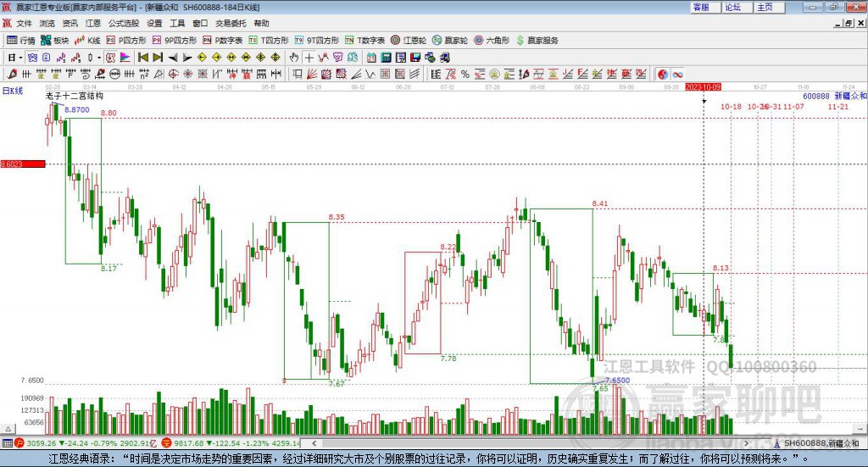868x467 pixels.
Task: Select the yin-yang taiji icon
Action: click(663, 74)
